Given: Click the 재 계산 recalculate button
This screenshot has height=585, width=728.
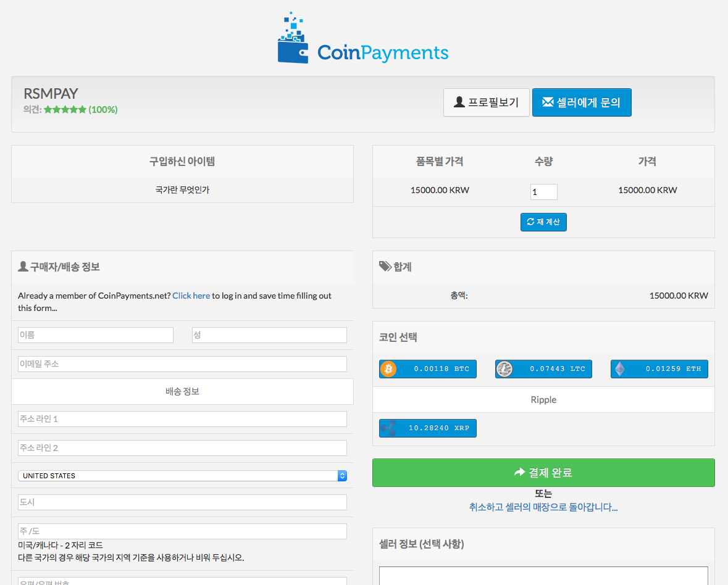Looking at the screenshot, I should (x=543, y=222).
